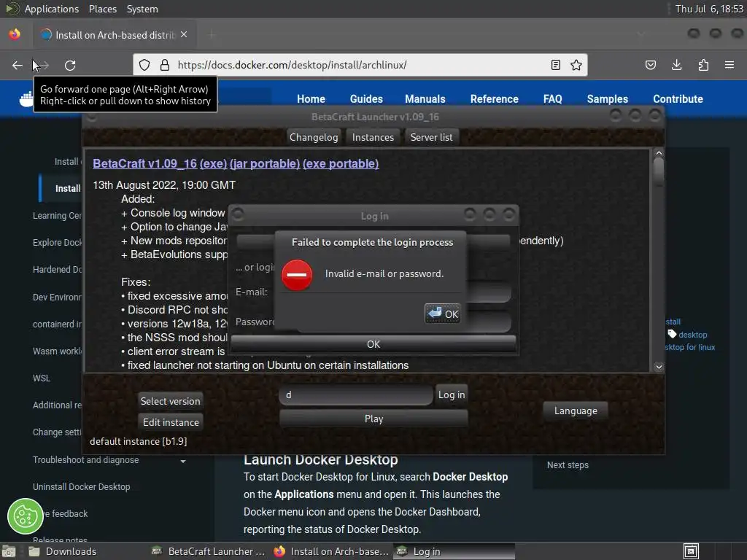Open the Places menu in top panel
This screenshot has width=747, height=560.
102,9
